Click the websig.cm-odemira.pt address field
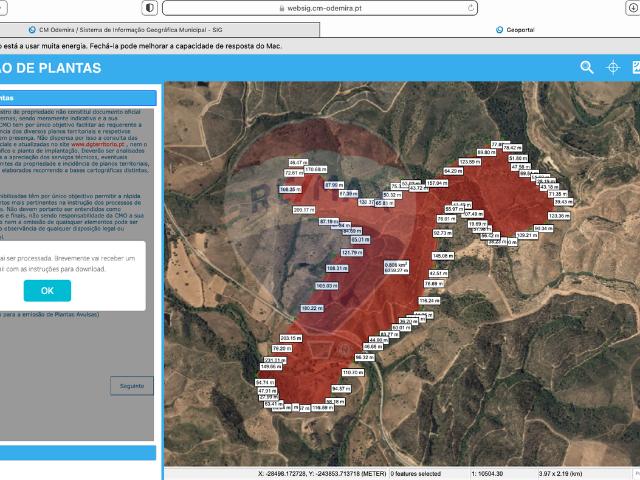The height and width of the screenshot is (480, 640). tap(320, 7)
